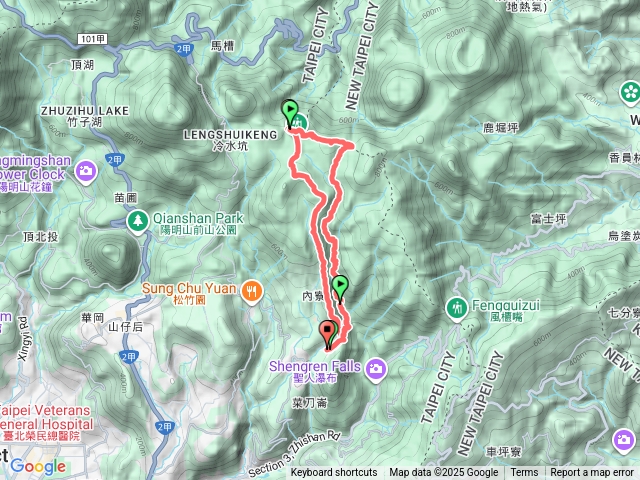The image size is (640, 480).
Task: Click the Map data ©2025 Google text
Action: tap(444, 473)
